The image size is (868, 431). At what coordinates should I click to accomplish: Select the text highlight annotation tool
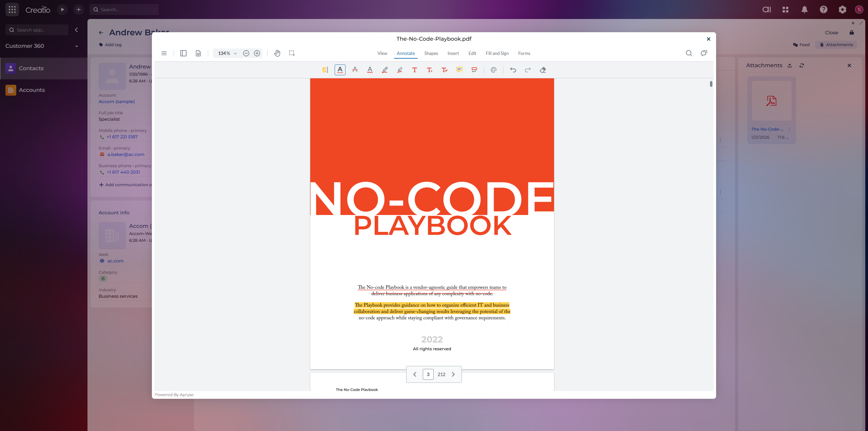(x=325, y=70)
